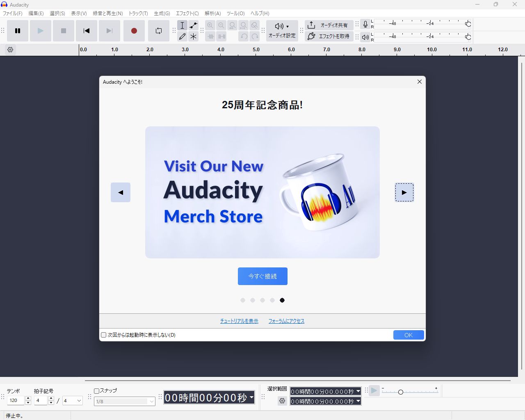The width and height of the screenshot is (525, 420).
Task: Click the Pause button in transport toolbar
Action: click(18, 31)
